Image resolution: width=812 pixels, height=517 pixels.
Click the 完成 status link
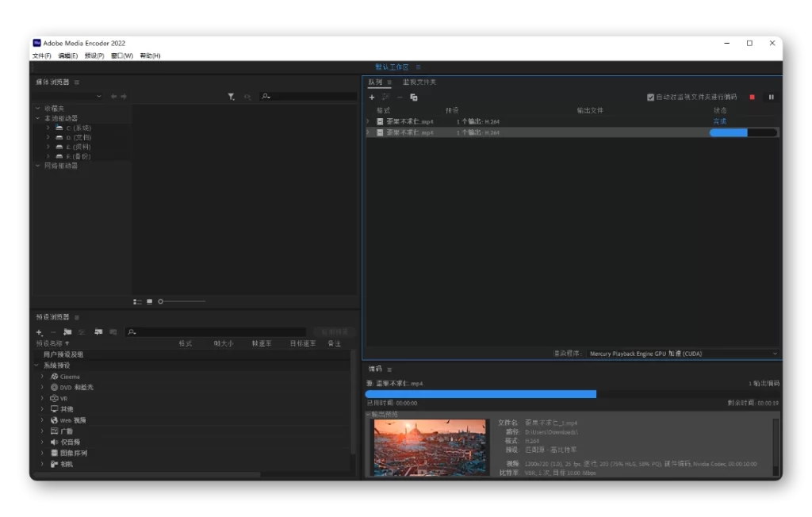719,121
